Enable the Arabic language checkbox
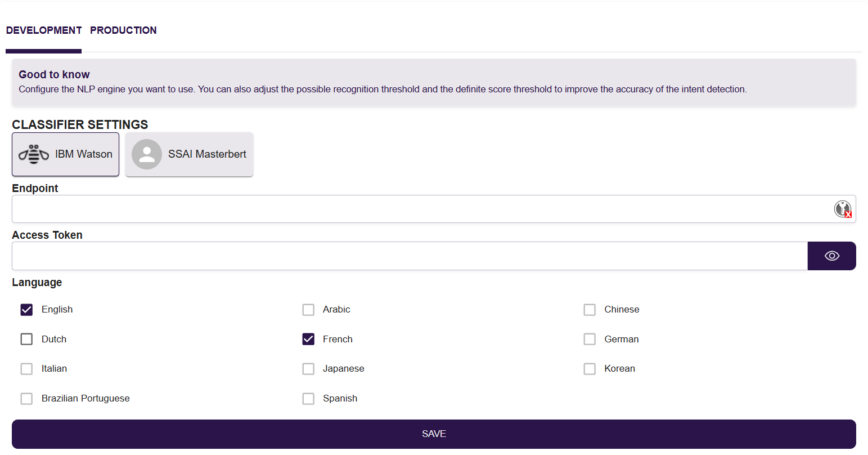The width and height of the screenshot is (868, 455). click(308, 310)
